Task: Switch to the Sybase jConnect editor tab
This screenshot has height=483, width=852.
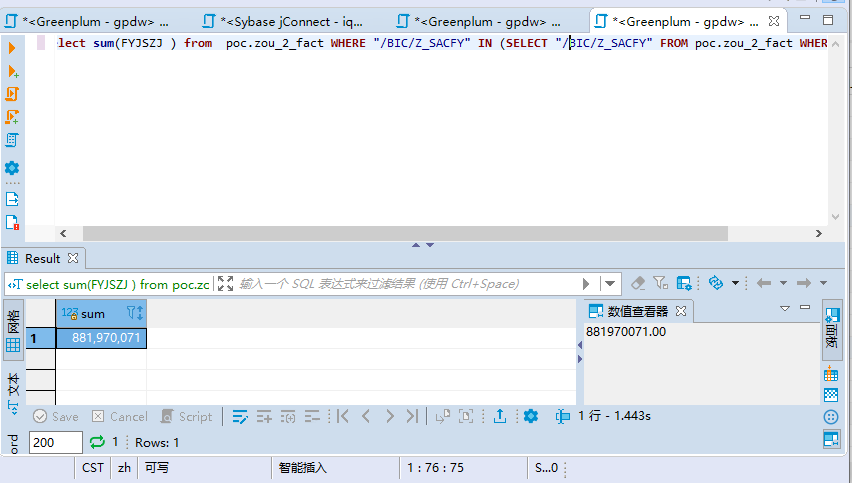Action: 283,22
